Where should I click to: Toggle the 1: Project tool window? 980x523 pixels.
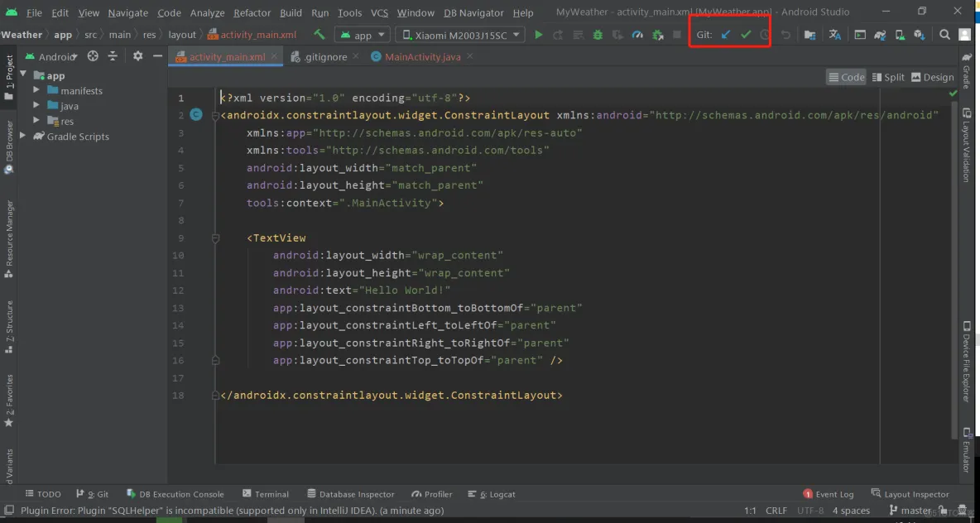[9, 78]
